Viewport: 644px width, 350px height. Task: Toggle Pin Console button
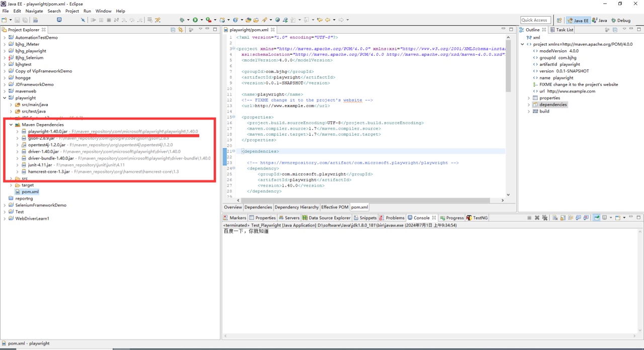597,218
